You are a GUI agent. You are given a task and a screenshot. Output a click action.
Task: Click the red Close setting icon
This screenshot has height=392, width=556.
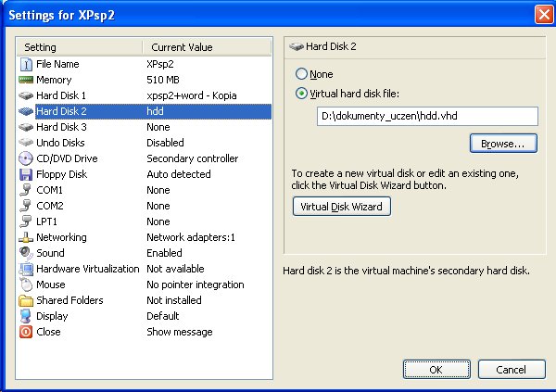[26, 332]
